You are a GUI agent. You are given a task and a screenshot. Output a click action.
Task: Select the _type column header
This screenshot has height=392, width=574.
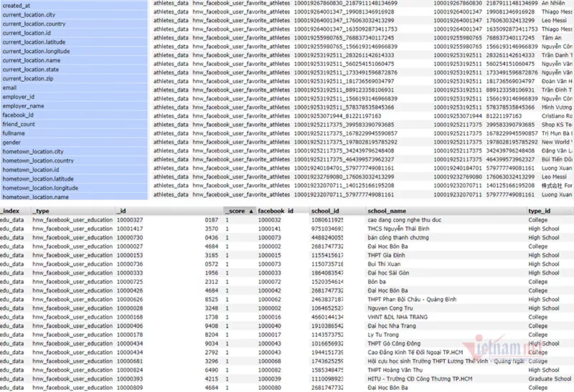coord(42,211)
